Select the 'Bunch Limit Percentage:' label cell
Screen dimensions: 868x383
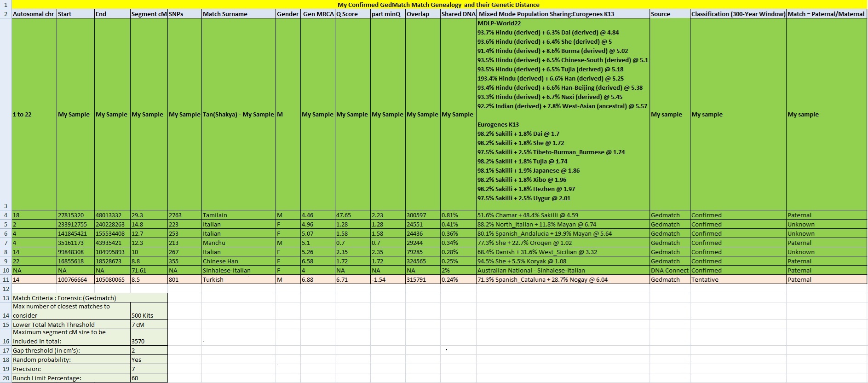[x=71, y=378]
